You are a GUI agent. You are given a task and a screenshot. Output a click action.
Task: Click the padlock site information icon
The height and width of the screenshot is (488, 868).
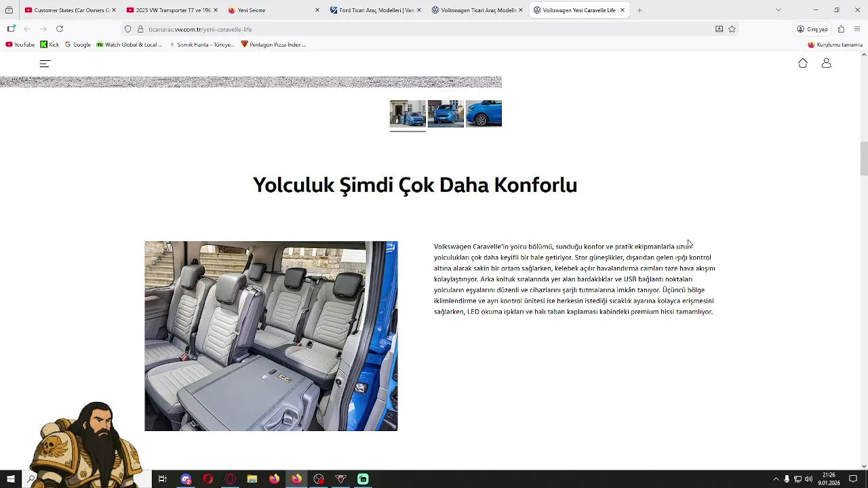[140, 29]
